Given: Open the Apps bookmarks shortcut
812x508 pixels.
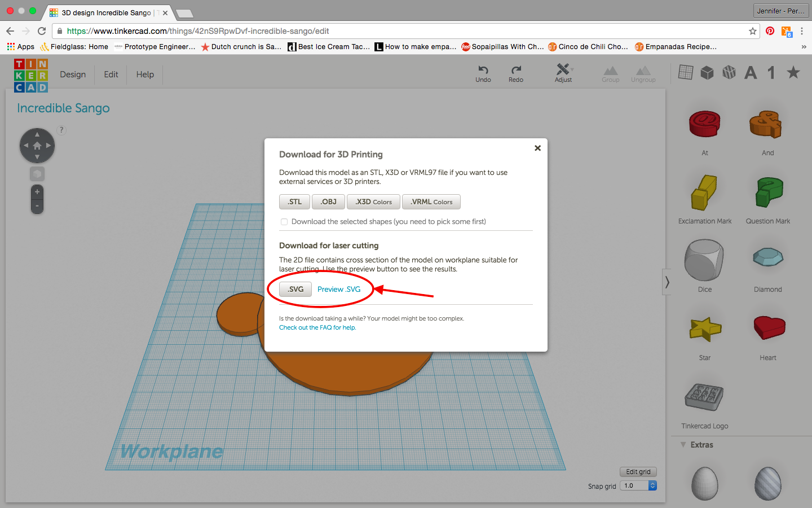Looking at the screenshot, I should click(21, 47).
